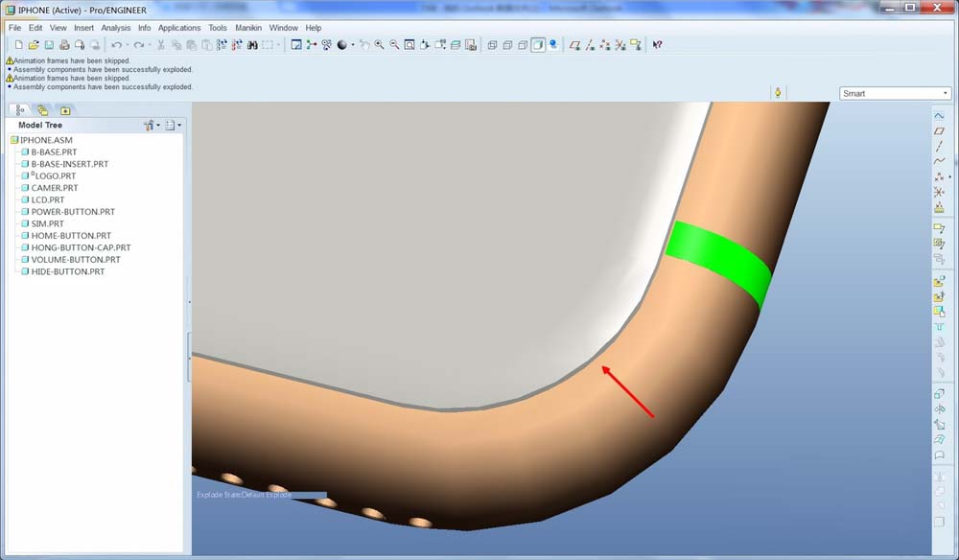
Task: Select CAMER.PRT in the model tree
Action: [50, 188]
